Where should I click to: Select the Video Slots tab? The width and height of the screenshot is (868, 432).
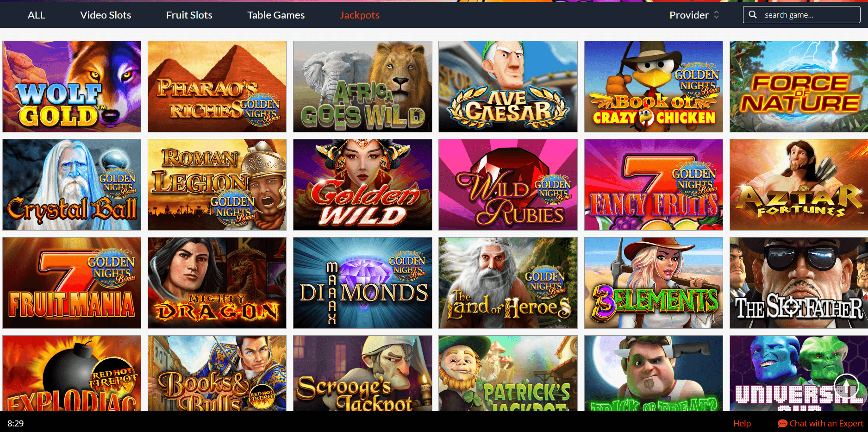point(106,15)
